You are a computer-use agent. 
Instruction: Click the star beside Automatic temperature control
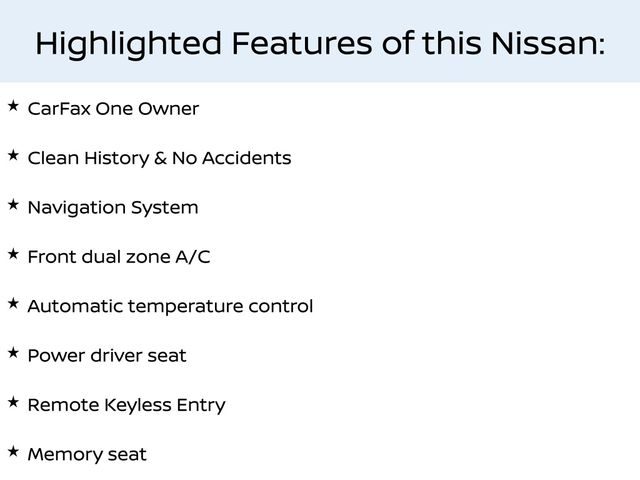pos(13,304)
